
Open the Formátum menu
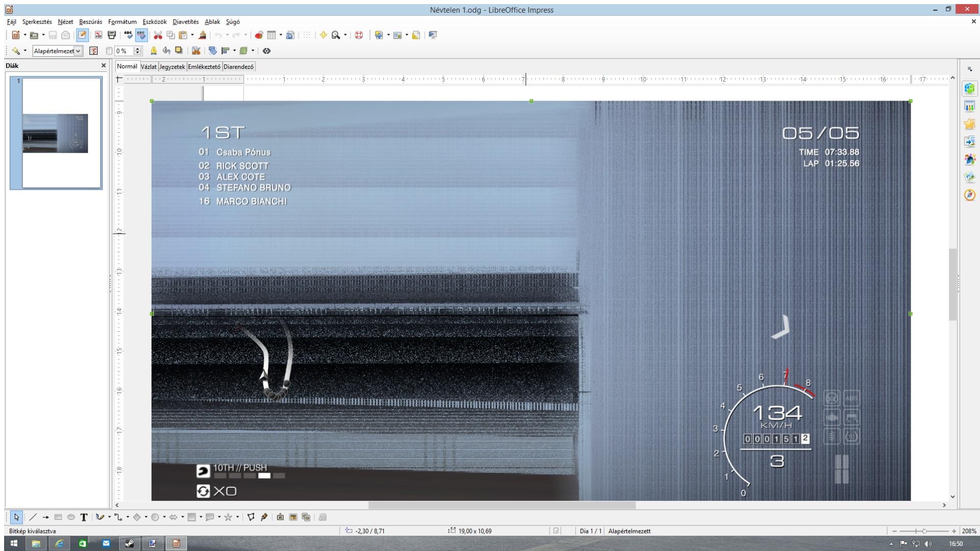[122, 22]
